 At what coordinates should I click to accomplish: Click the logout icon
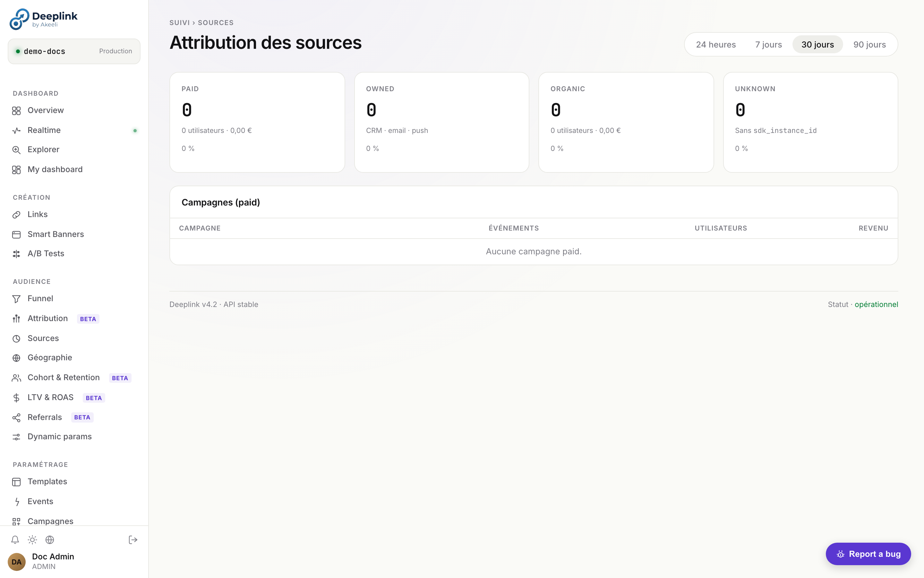pos(133,540)
